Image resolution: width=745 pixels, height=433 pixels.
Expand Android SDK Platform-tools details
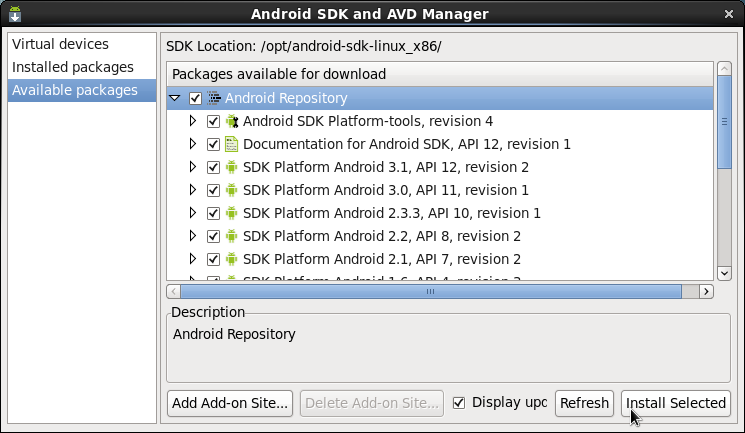tap(192, 121)
